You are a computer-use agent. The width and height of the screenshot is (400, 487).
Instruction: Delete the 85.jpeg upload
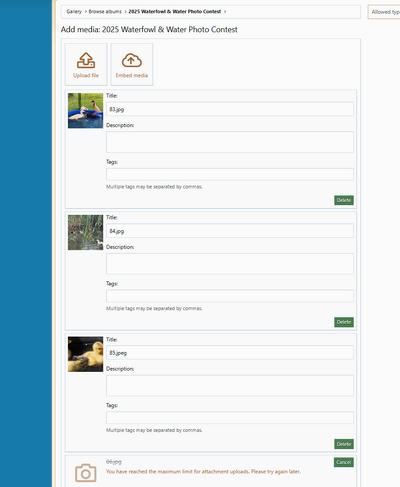click(x=344, y=444)
